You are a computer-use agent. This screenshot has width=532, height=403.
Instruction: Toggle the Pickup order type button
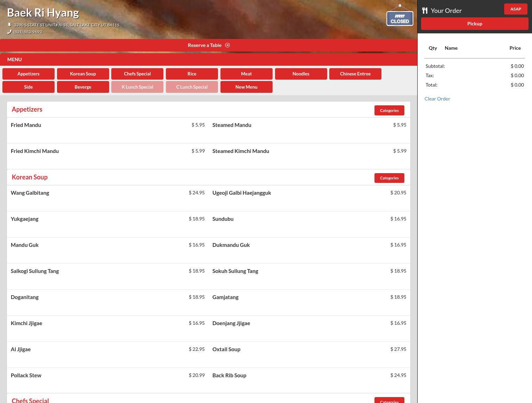coord(474,24)
